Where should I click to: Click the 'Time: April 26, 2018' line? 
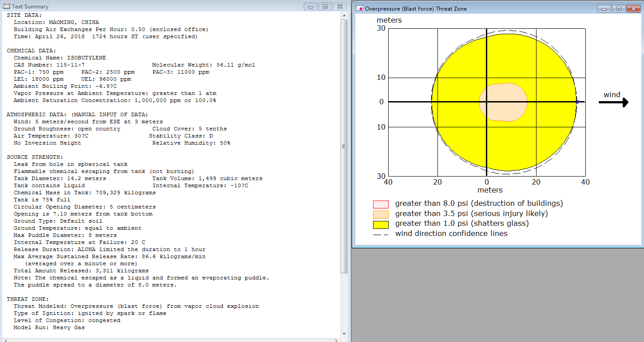point(106,36)
